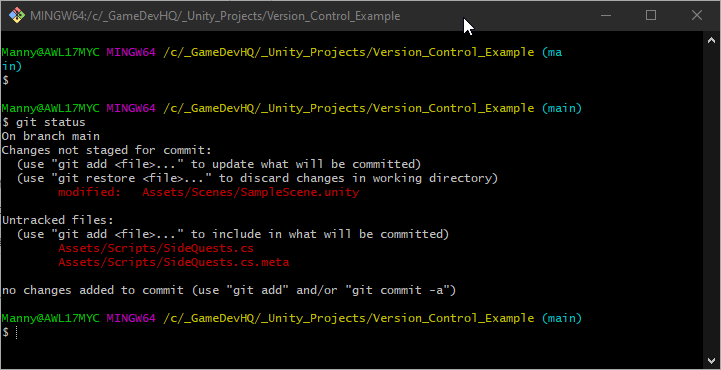
Task: Click the scrollbar up arrow
Action: coord(711,40)
